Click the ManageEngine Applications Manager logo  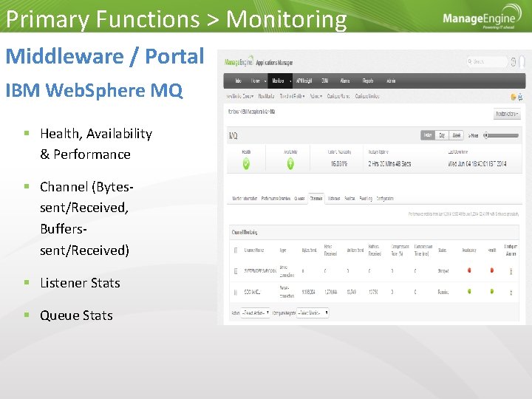pos(259,62)
